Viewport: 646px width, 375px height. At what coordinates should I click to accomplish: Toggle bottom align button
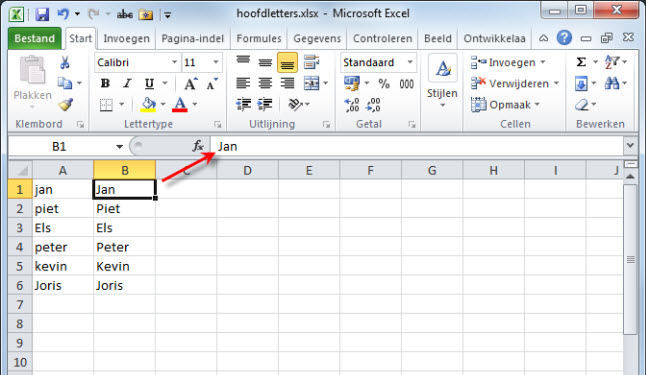(287, 63)
